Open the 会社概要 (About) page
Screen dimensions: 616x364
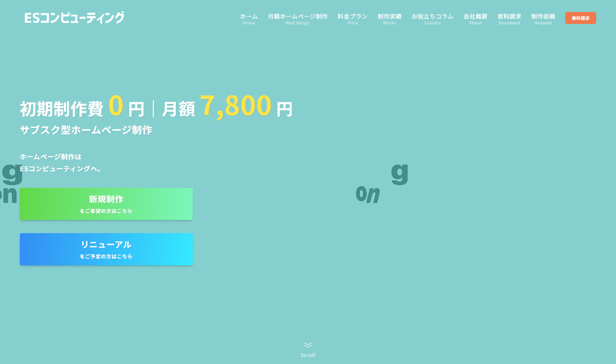point(475,17)
